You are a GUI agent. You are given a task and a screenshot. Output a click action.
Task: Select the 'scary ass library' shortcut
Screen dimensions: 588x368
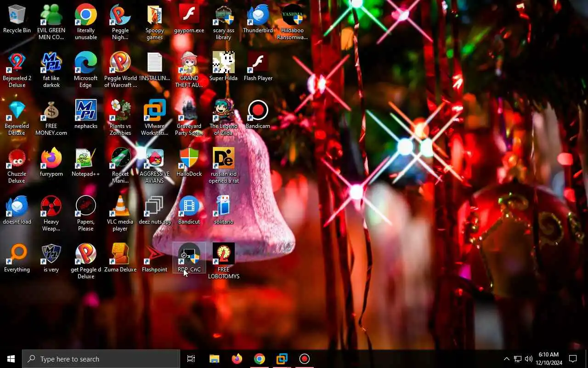(224, 22)
